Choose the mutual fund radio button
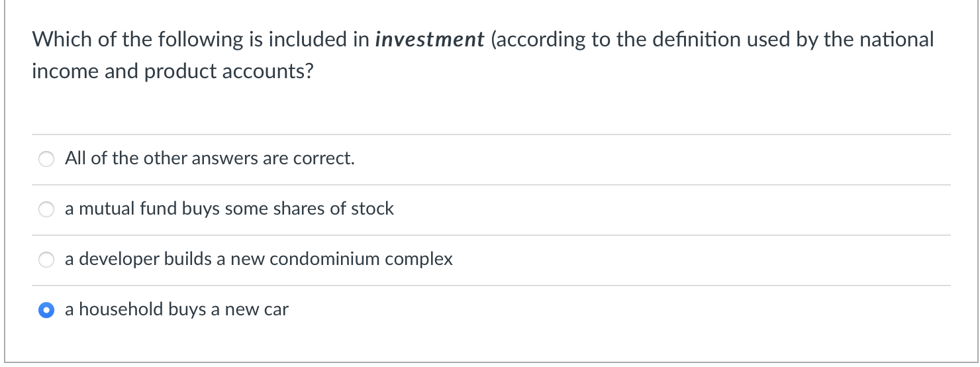980x367 pixels. [x=46, y=210]
